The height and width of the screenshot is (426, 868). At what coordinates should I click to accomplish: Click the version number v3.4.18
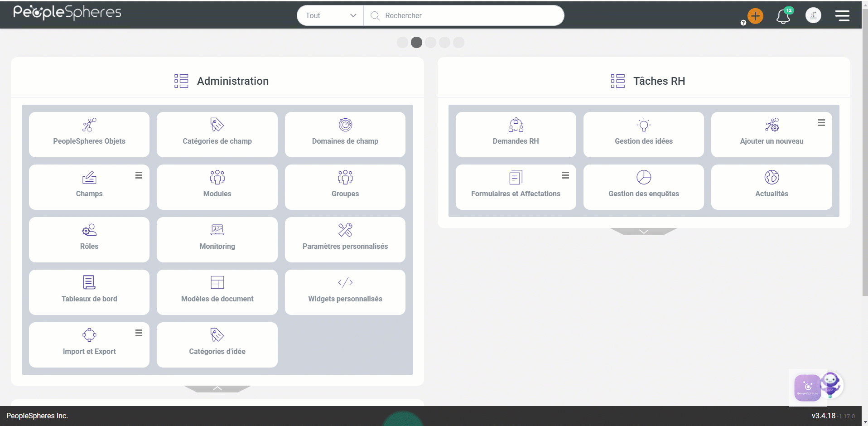click(x=823, y=416)
